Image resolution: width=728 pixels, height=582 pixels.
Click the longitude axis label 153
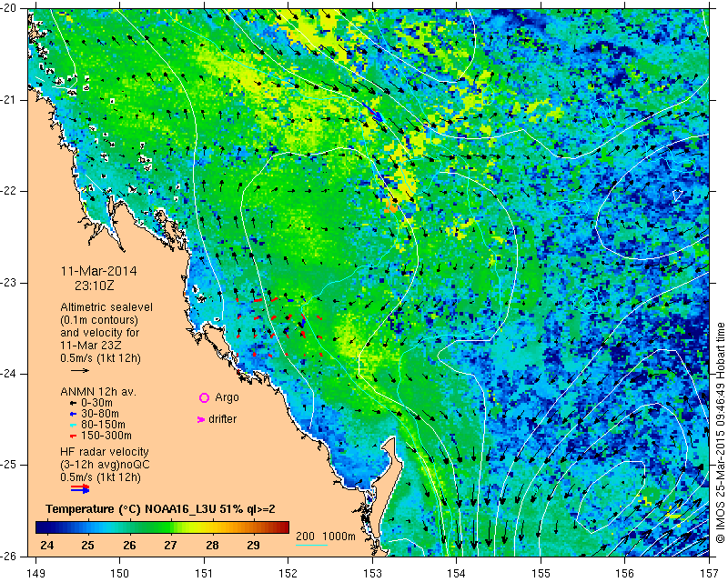(372, 574)
